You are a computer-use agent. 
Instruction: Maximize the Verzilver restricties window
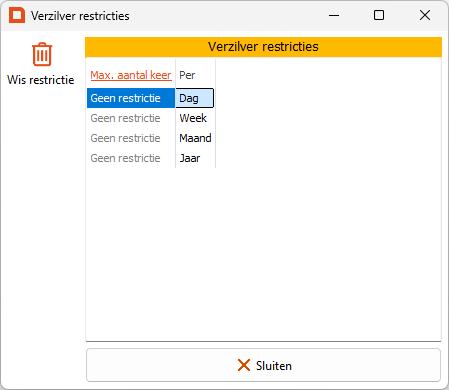pyautogui.click(x=379, y=15)
